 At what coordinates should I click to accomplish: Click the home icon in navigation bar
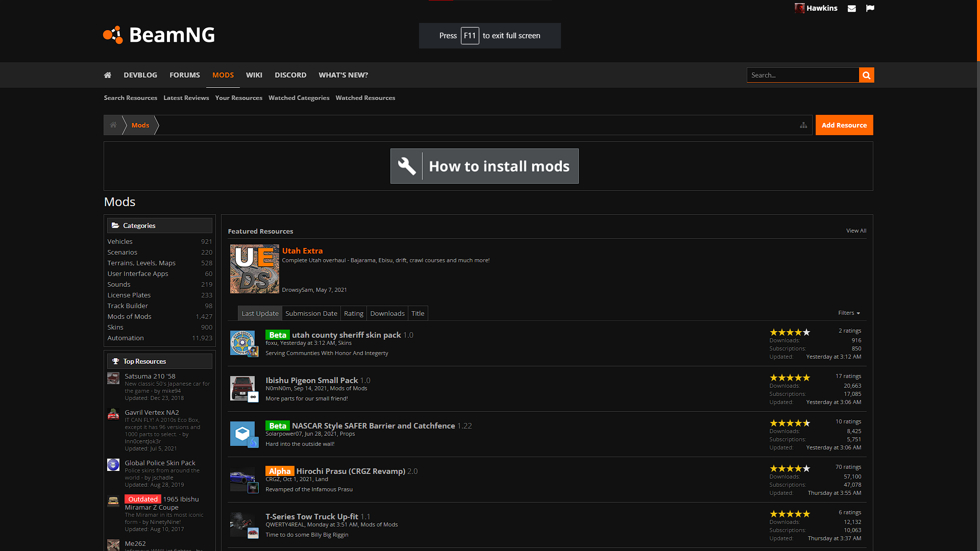tap(107, 75)
